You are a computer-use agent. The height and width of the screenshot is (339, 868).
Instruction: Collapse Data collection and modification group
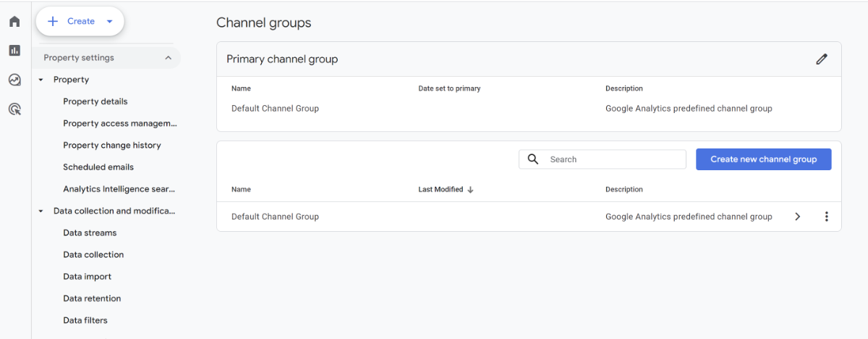pos(41,212)
